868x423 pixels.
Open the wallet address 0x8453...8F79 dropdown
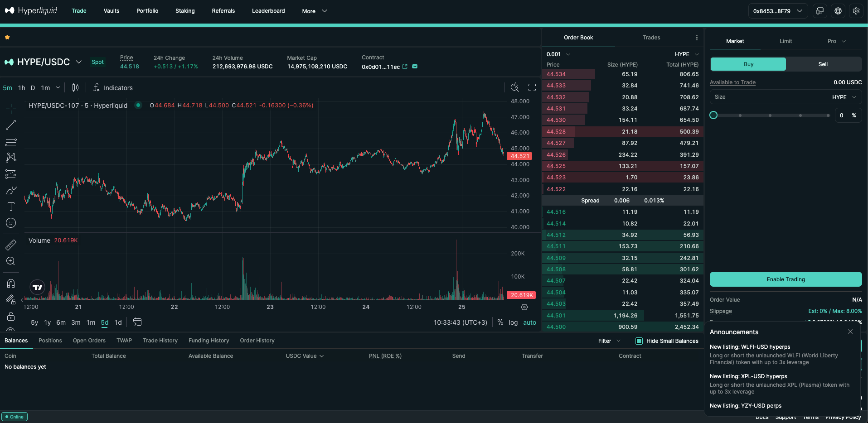[778, 11]
